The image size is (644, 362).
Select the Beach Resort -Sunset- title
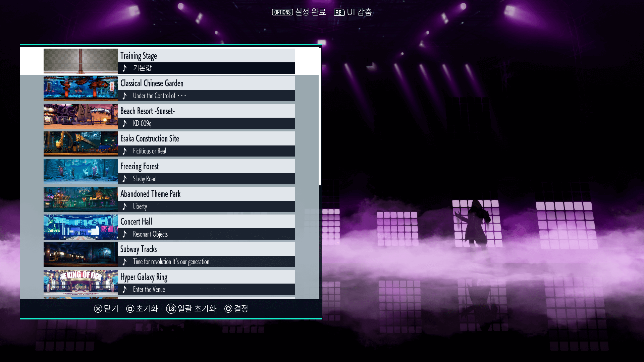click(x=148, y=111)
